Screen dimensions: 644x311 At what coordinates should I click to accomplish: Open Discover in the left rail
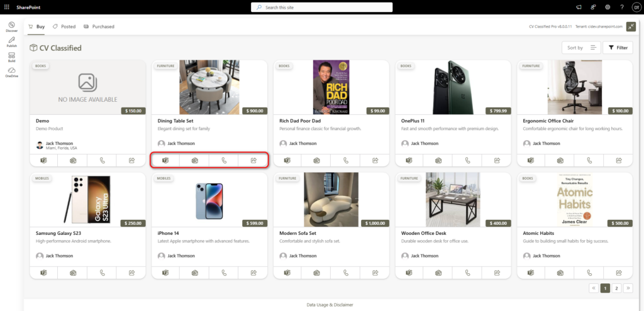(x=11, y=27)
